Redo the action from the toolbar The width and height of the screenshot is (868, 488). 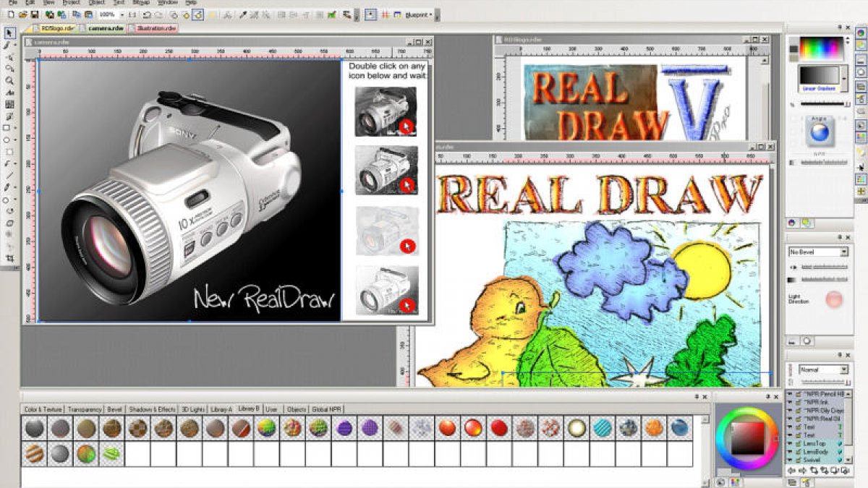click(x=160, y=14)
